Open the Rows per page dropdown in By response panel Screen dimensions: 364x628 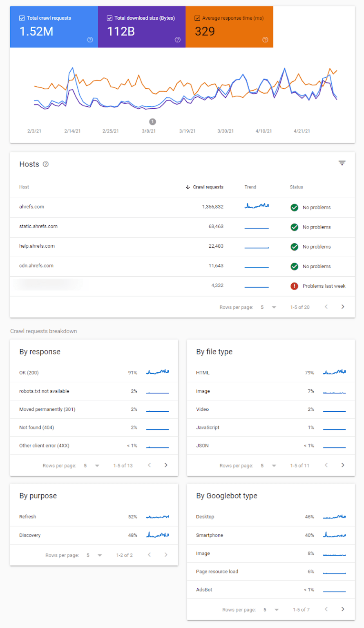97,465
